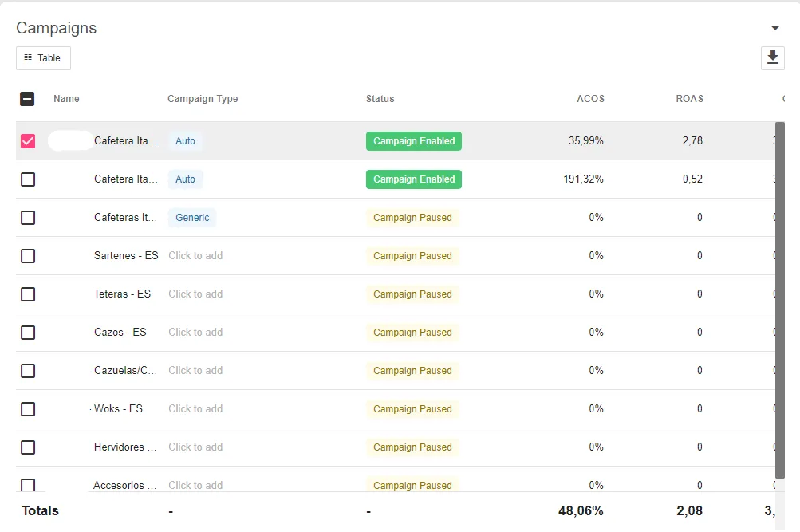Add campaign type for Cazos - ES
The width and height of the screenshot is (800, 532).
(195, 332)
